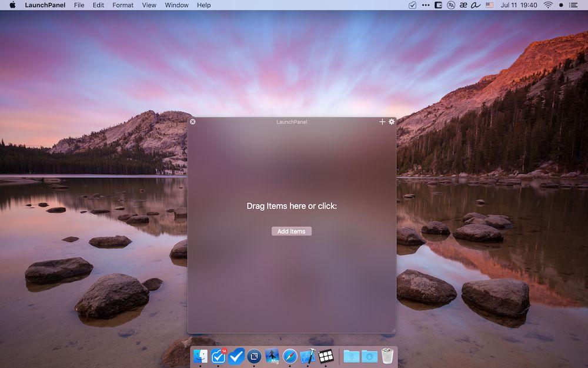Screen dimensions: 588x368
Task: Open the blue checkmark app in Dock
Action: 236,356
